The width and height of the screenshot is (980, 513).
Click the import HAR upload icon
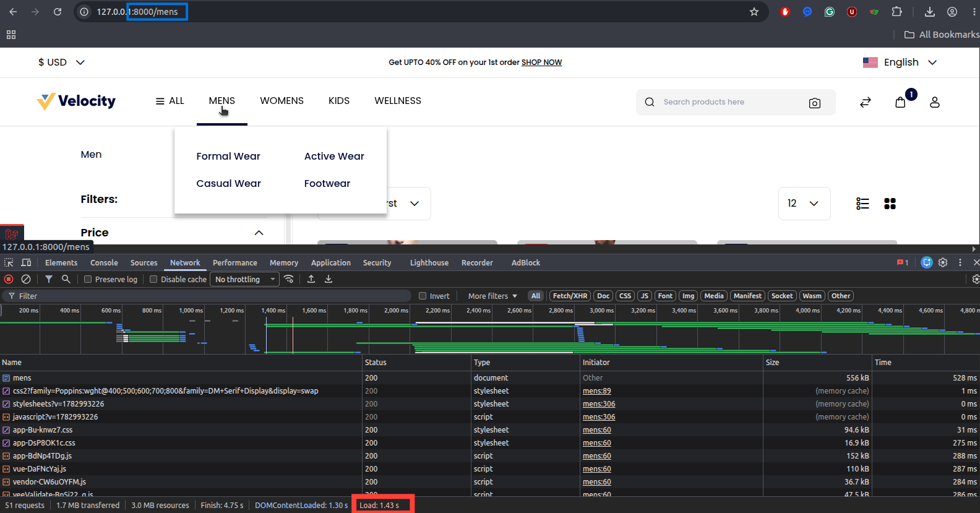click(311, 279)
